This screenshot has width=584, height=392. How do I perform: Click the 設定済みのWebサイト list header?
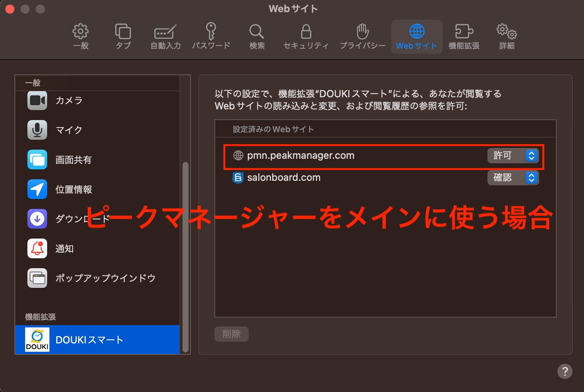point(386,129)
